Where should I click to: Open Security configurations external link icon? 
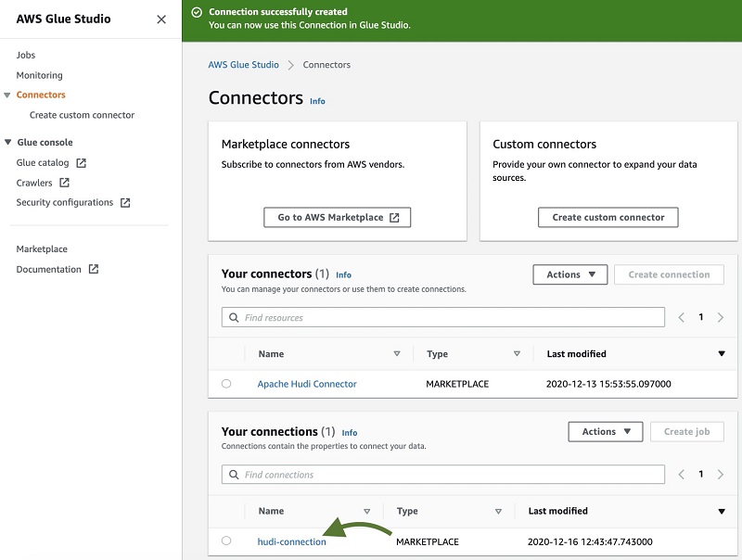(x=125, y=203)
